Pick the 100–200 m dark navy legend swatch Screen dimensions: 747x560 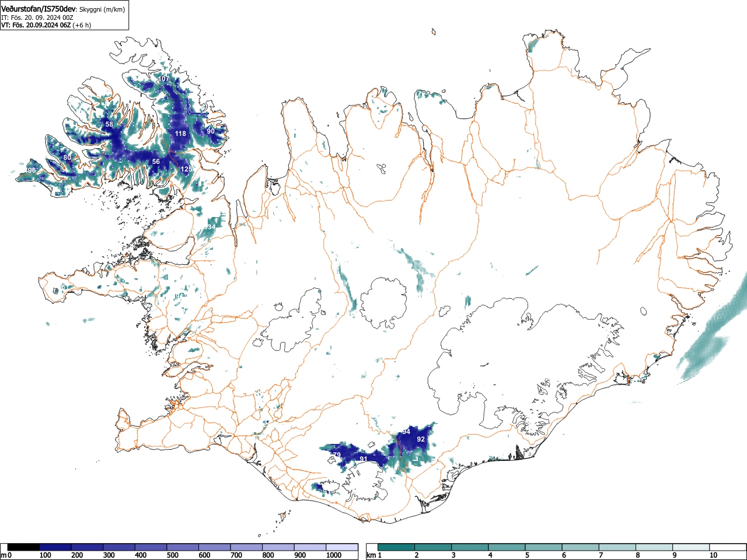(55, 547)
